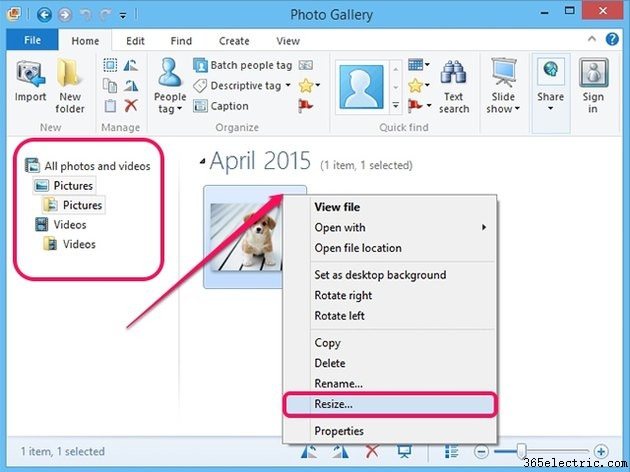This screenshot has height=472, width=630.
Task: Open Help with the question mark icon
Action: pos(612,39)
